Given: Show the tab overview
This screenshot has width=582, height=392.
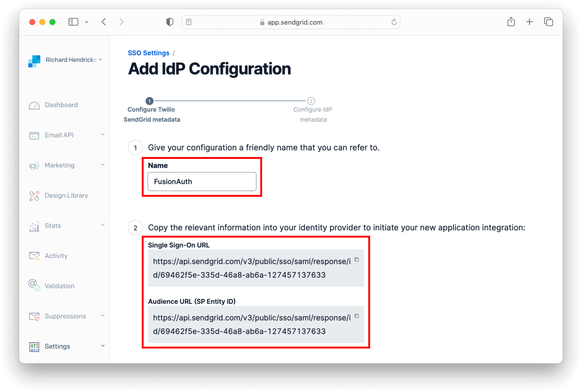Looking at the screenshot, I should (549, 22).
